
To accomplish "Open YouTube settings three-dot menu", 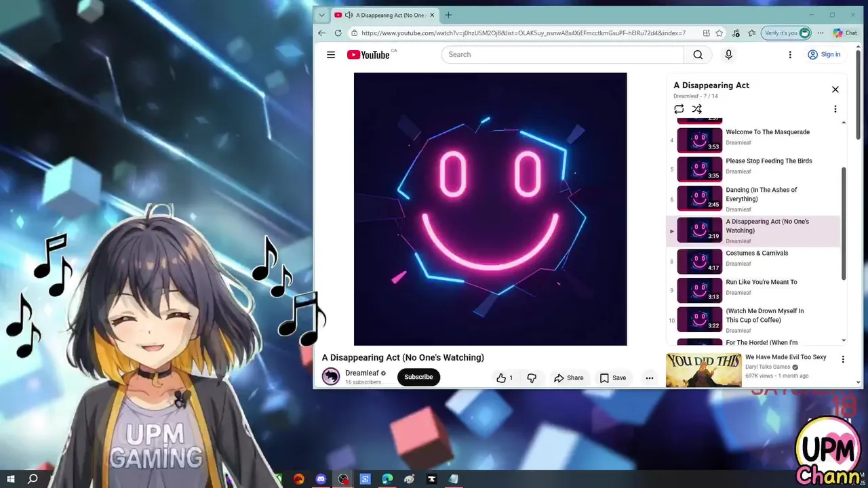I will point(790,55).
